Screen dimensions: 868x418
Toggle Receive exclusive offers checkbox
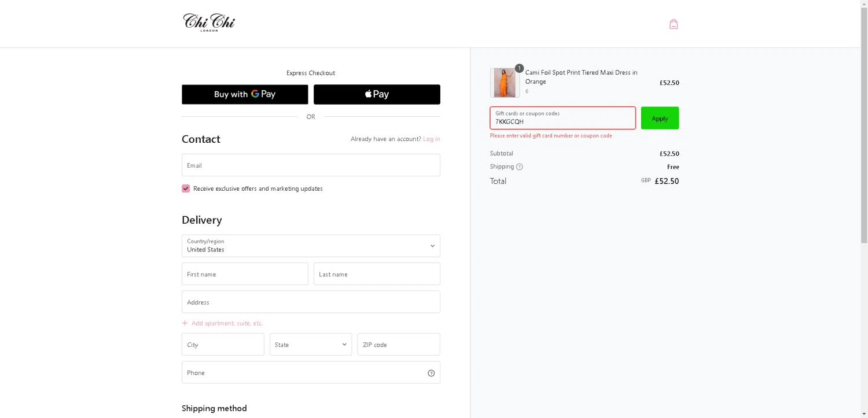(x=186, y=188)
